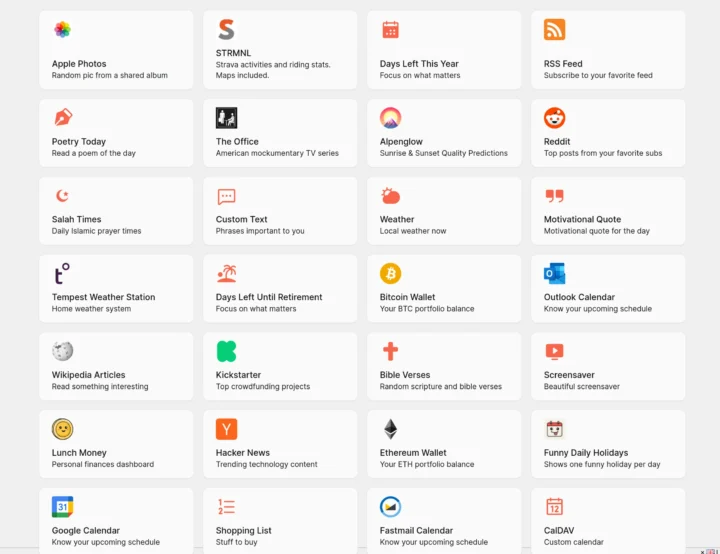Click 'Sunrise & Sunset Quality Predictions' text
720x554 pixels.
point(444,153)
